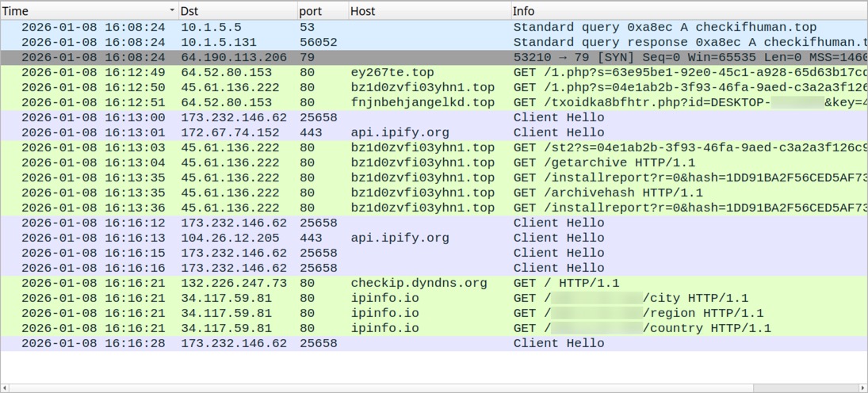Sort by the port column header
The height and width of the screenshot is (393, 868).
[321, 11]
